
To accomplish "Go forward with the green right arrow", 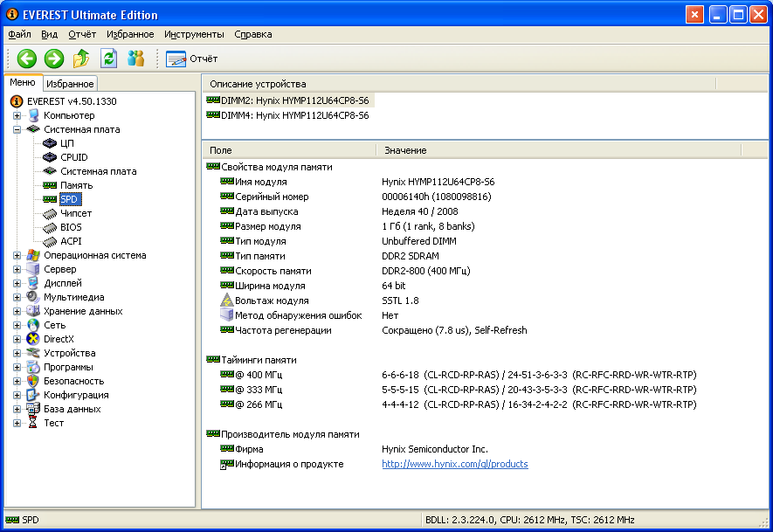I will click(x=54, y=59).
